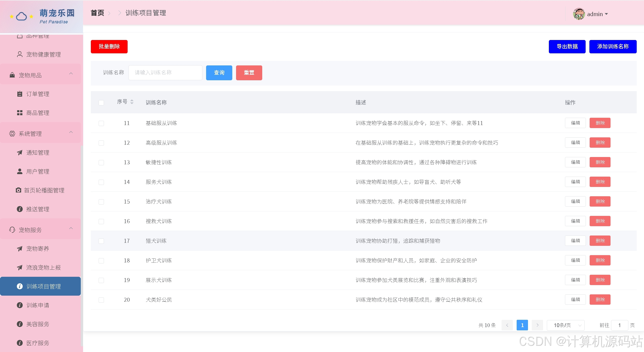The width and height of the screenshot is (644, 352).
Task: Click the notification management paper plane icon
Action: point(20,152)
